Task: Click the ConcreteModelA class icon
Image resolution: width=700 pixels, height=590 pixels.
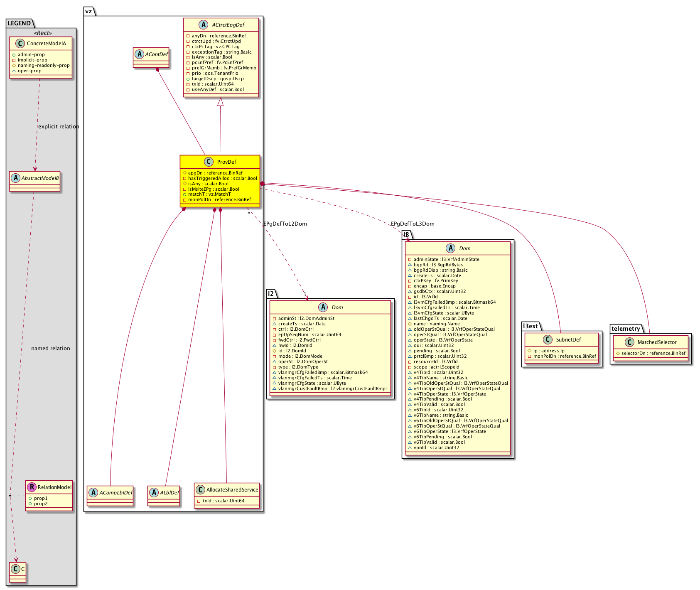Action: pos(20,44)
